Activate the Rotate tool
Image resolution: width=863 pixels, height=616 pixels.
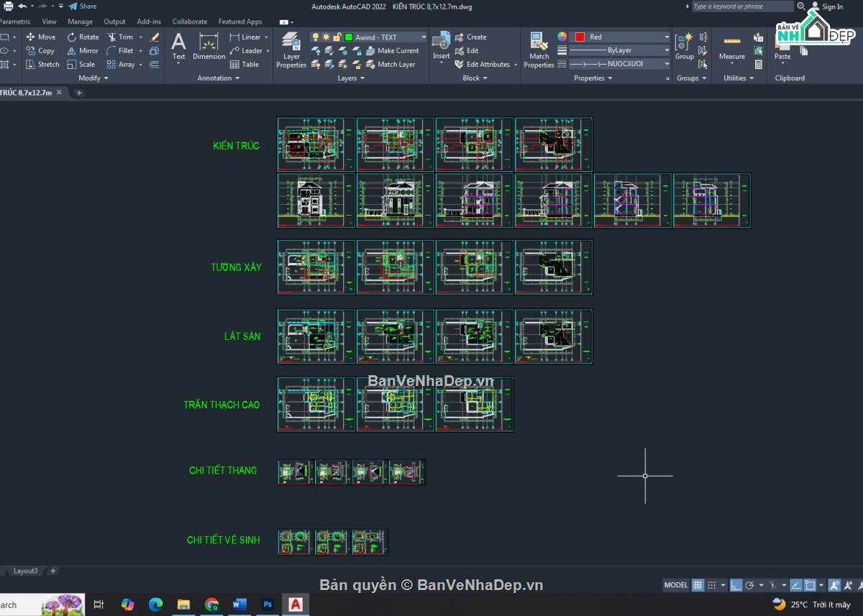tap(83, 37)
